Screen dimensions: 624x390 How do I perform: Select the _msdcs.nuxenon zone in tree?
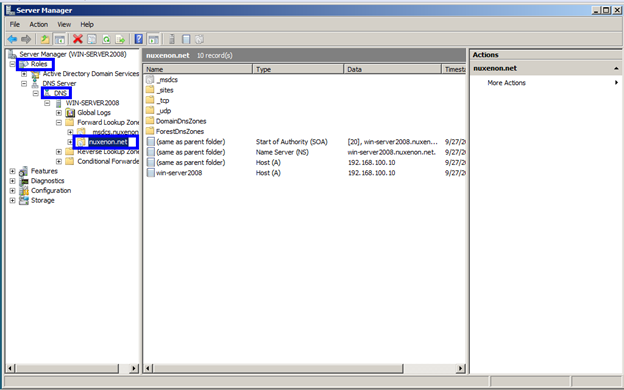(x=115, y=132)
